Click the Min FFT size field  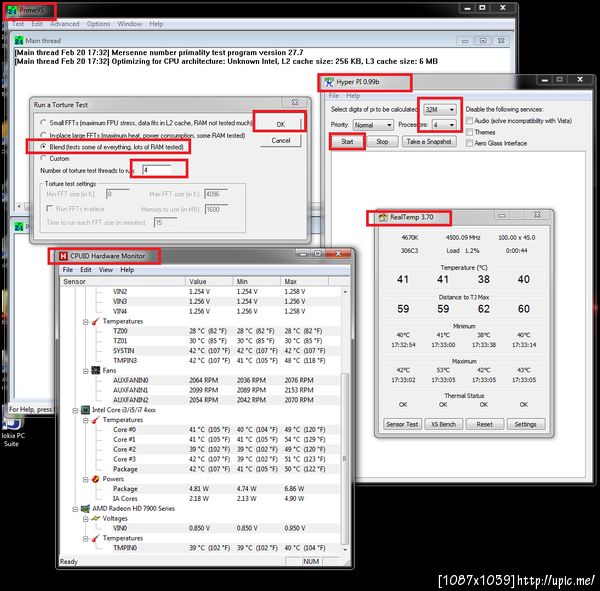pyautogui.click(x=118, y=194)
